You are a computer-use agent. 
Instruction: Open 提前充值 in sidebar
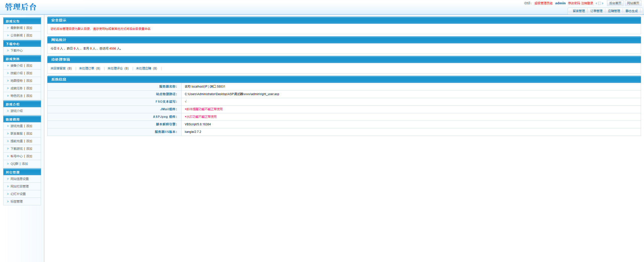point(17,141)
